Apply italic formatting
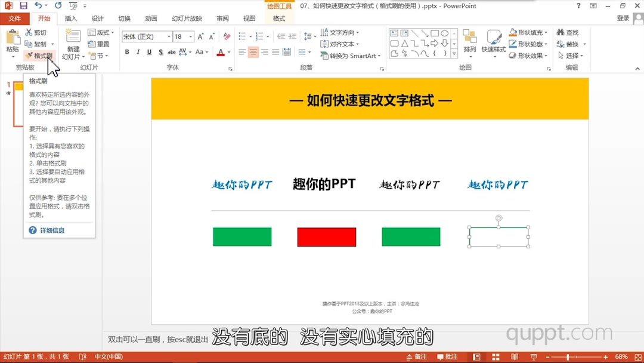 tap(138, 52)
